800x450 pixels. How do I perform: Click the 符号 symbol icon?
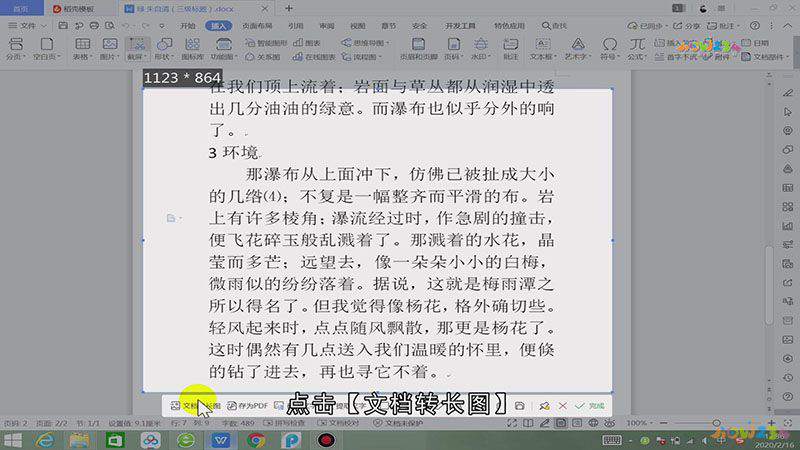coord(609,49)
